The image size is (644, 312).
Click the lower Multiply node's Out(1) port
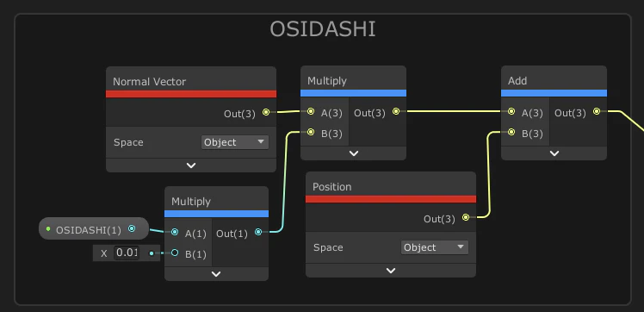tap(258, 232)
